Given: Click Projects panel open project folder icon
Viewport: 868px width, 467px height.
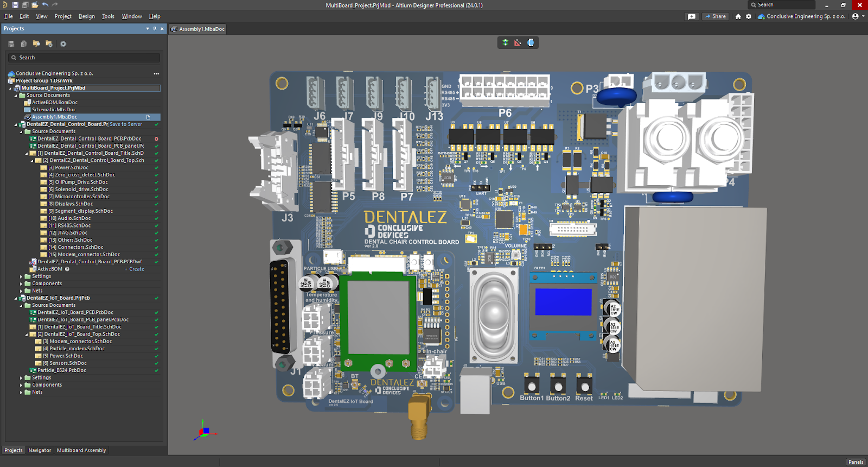Looking at the screenshot, I should pyautogui.click(x=36, y=44).
